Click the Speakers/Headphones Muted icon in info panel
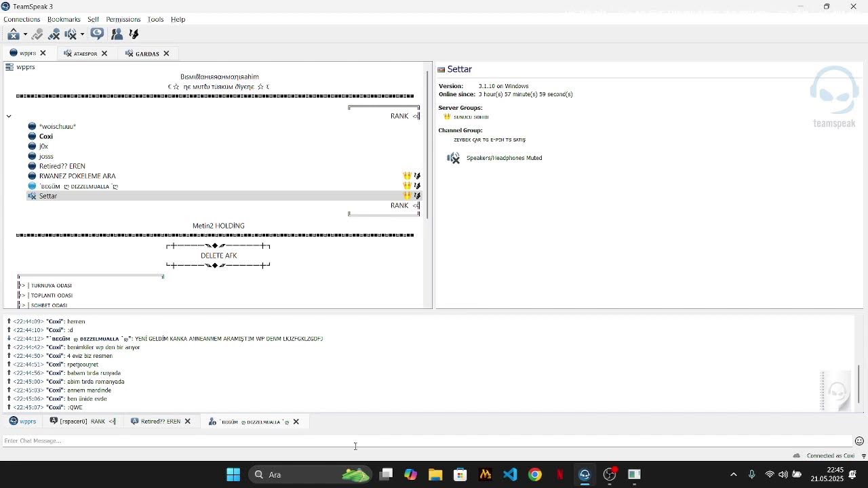The image size is (868, 488). point(454,158)
